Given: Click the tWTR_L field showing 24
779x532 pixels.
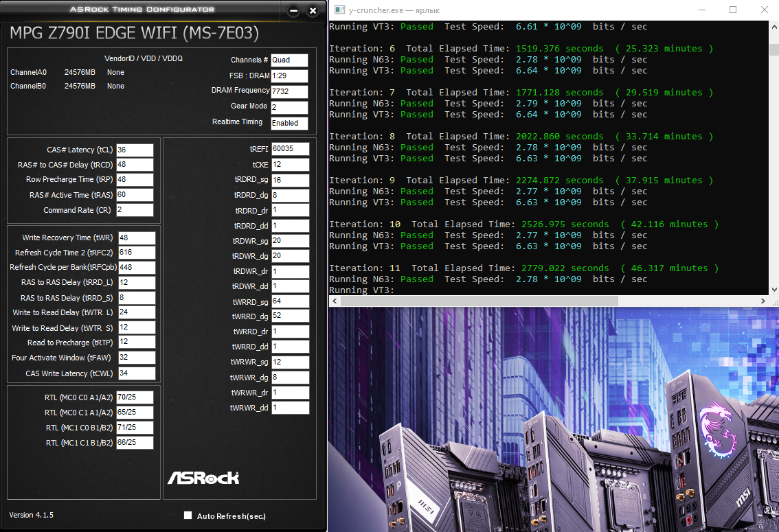Looking at the screenshot, I should coord(137,312).
